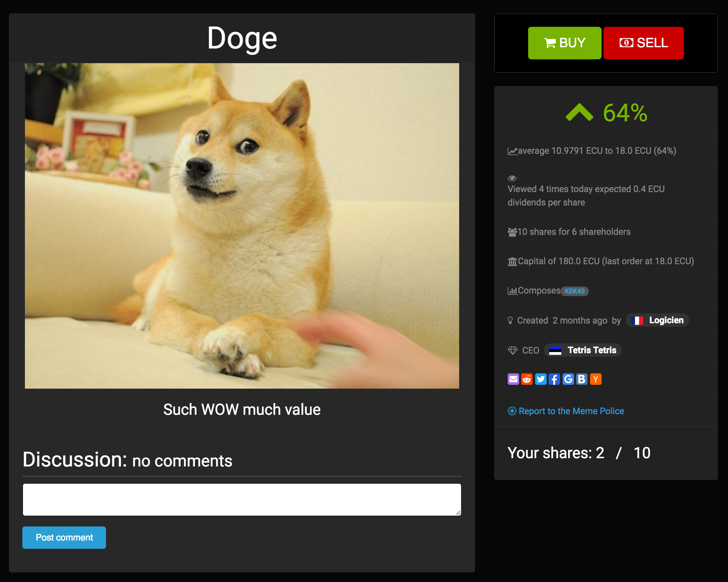Click 'Your shares: 2 / 10' text
This screenshot has width=728, height=582.
coord(579,453)
